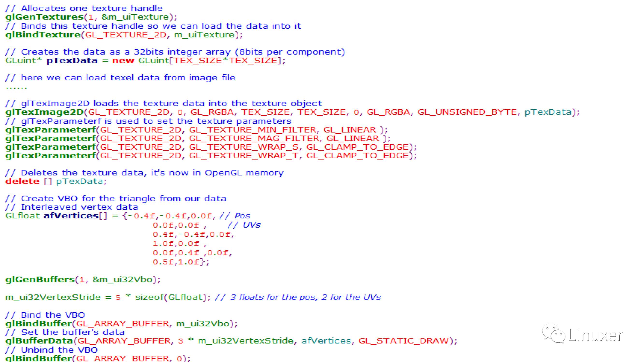Select the "Allocates one texture handle" comment
The image size is (644, 362).
click(84, 8)
